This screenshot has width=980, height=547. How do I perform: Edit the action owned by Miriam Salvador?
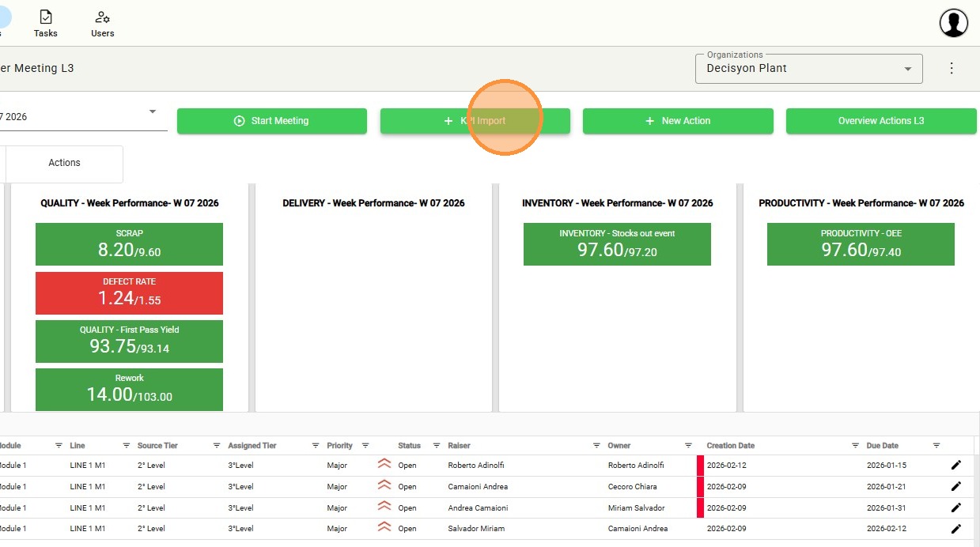point(955,507)
